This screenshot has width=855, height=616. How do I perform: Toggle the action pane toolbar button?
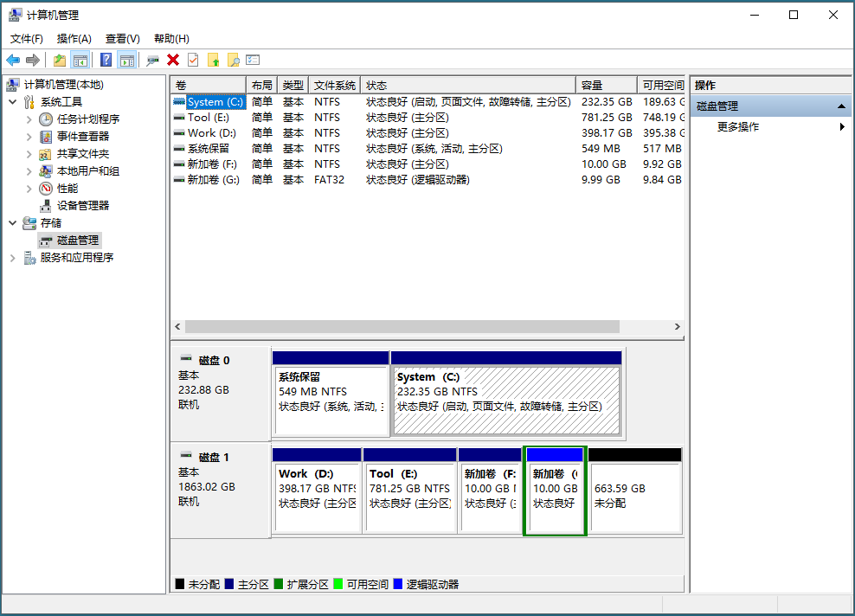tap(127, 60)
